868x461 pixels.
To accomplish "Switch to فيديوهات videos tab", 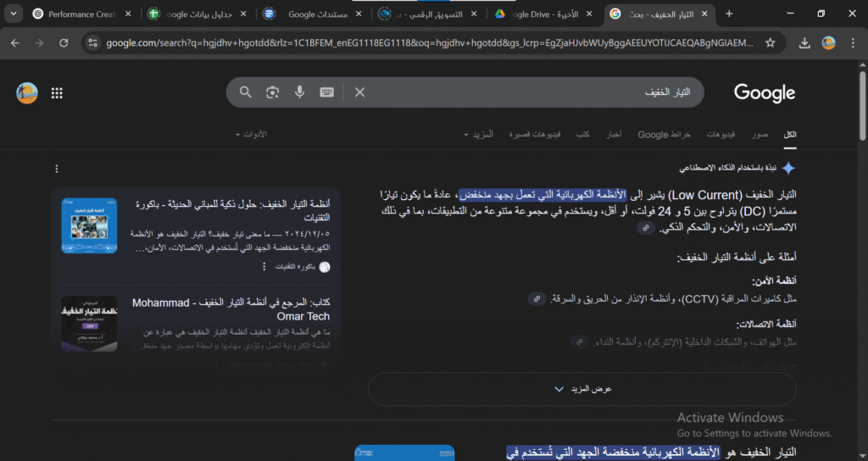I will 721,135.
